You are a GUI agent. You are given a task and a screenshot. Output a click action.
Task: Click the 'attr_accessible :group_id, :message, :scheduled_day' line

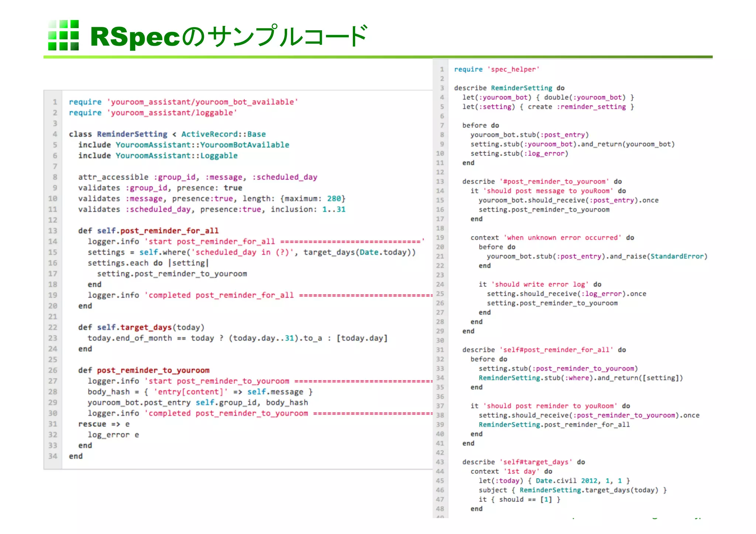point(197,177)
